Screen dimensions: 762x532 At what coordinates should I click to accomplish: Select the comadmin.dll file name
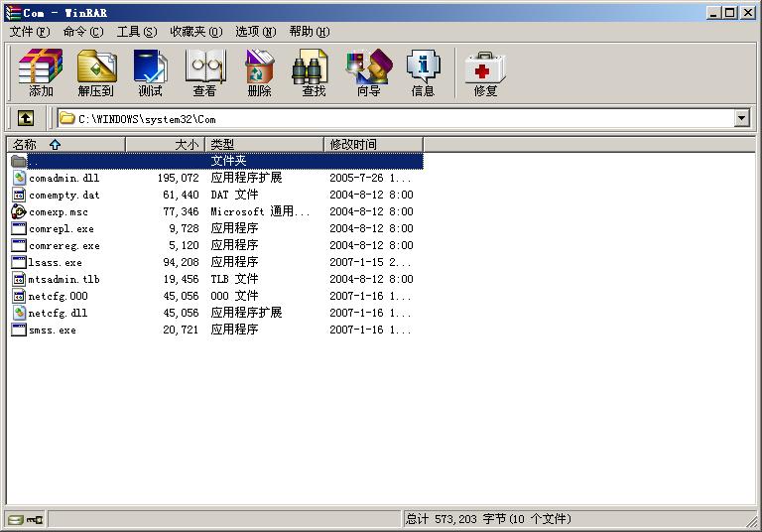[x=64, y=178]
